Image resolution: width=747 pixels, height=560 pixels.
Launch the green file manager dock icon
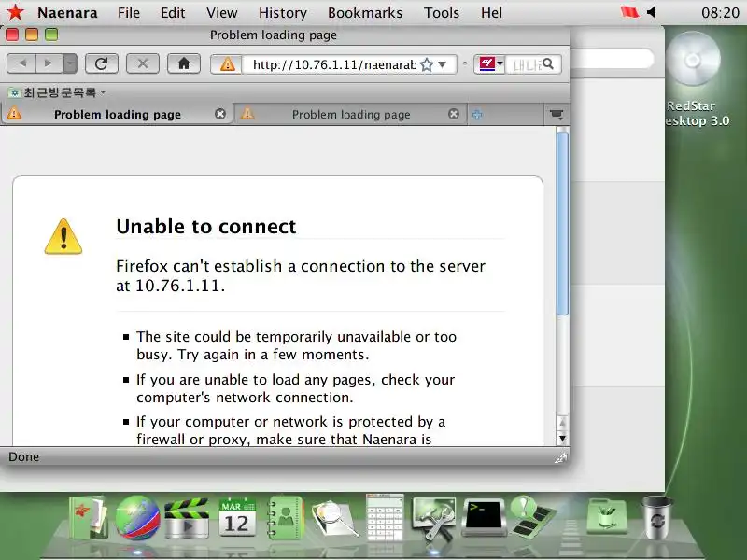(89, 518)
